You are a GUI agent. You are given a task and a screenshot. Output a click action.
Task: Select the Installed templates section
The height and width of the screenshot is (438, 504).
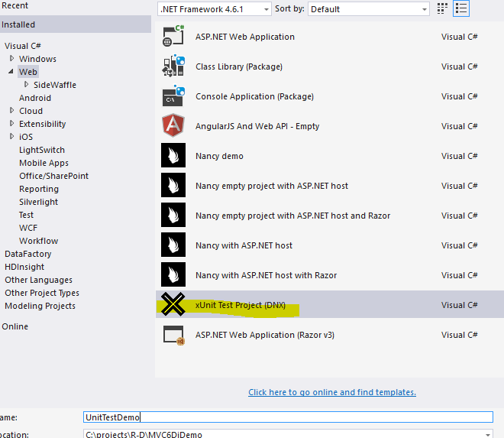[76, 24]
